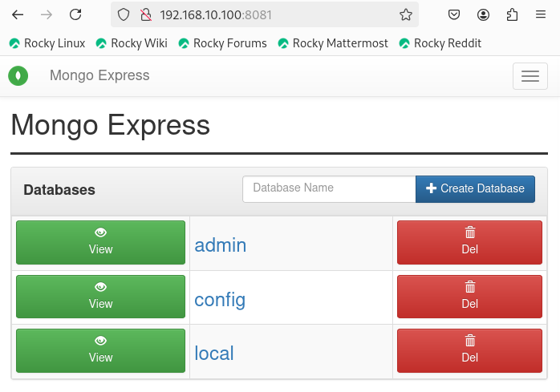Open the local database link
560x392 pixels.
point(214,354)
